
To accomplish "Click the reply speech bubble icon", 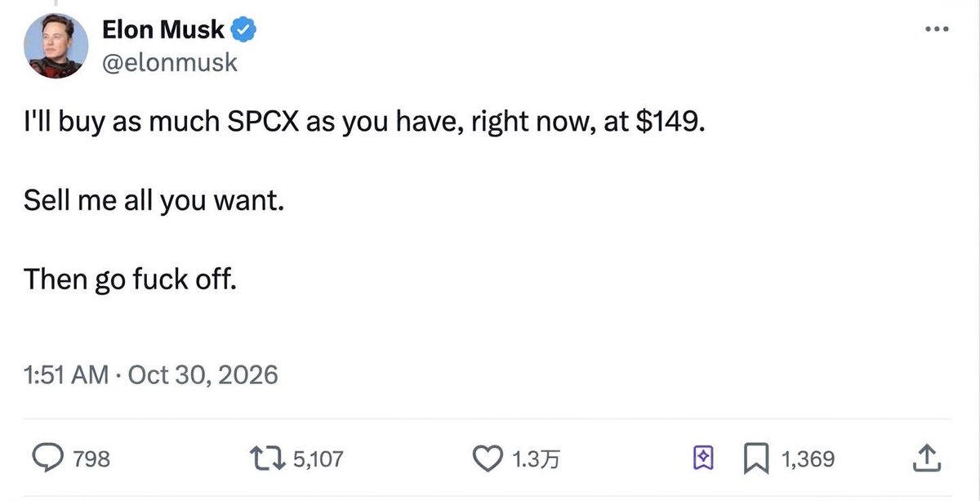I will click(x=47, y=459).
